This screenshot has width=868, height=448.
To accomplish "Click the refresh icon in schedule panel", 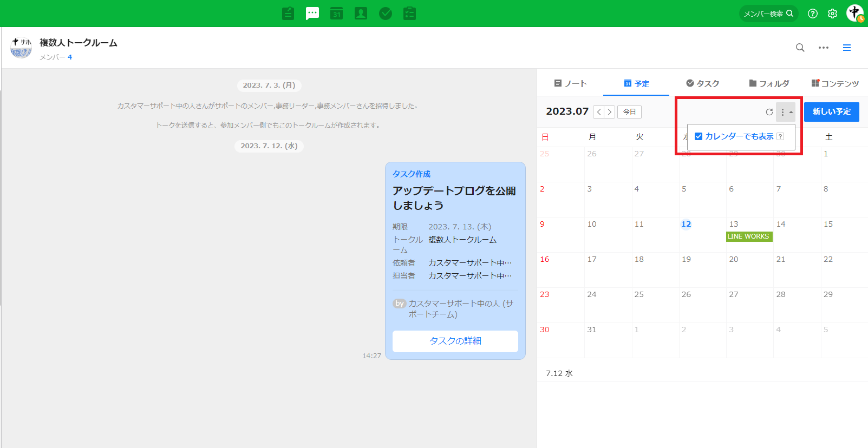I will click(x=769, y=112).
